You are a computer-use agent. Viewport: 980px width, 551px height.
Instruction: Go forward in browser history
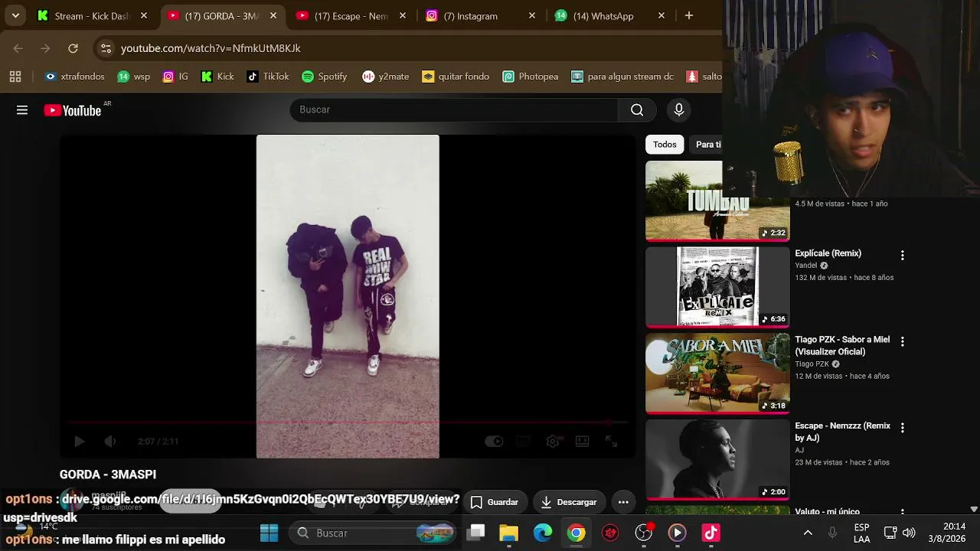[45, 48]
